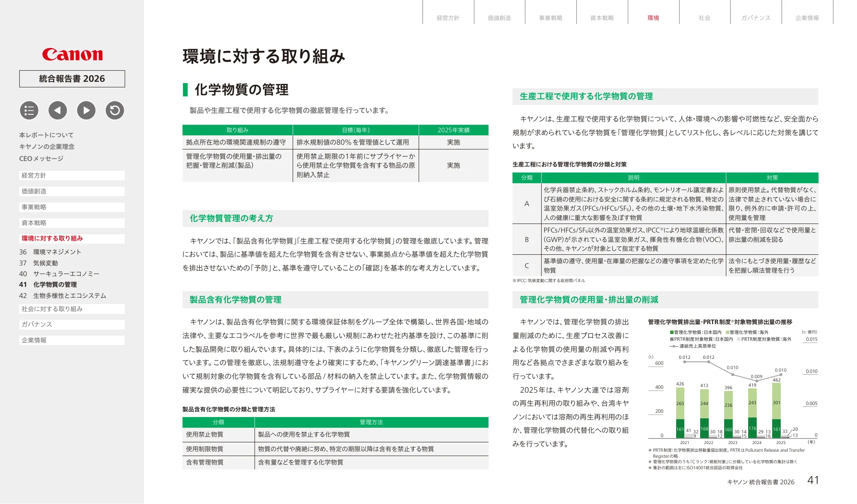Go to page 36 環境マネジメント
The height and width of the screenshot is (504, 857).
point(50,252)
